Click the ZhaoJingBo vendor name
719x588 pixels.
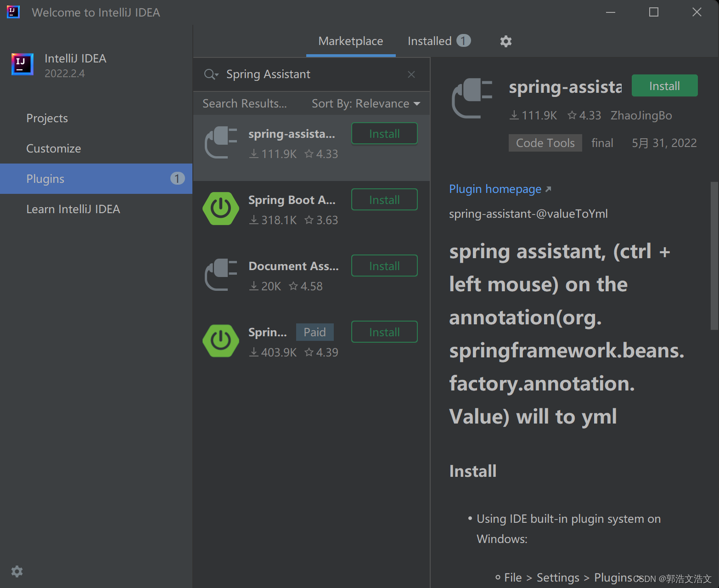[641, 116]
